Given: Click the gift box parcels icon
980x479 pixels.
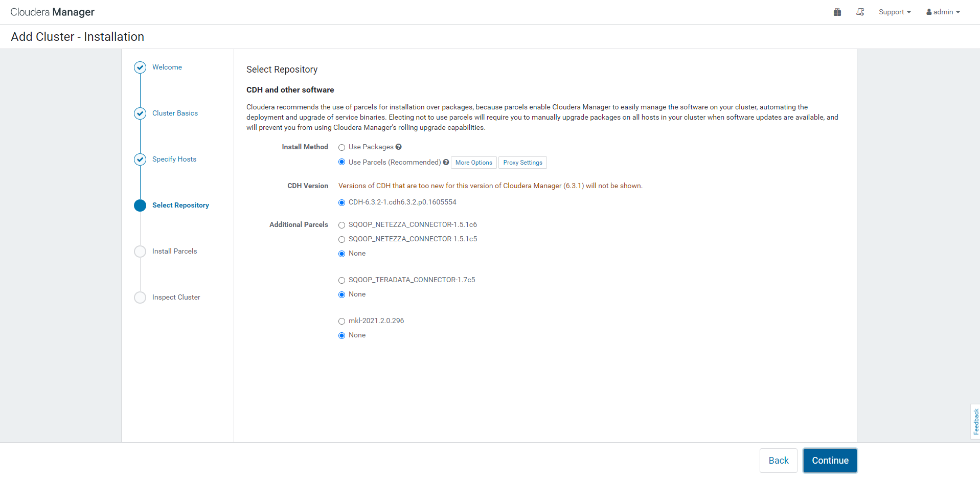Looking at the screenshot, I should coord(837,12).
